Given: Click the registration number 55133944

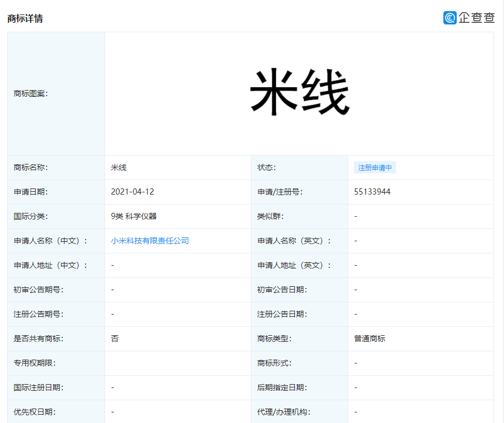Looking at the screenshot, I should 372,192.
